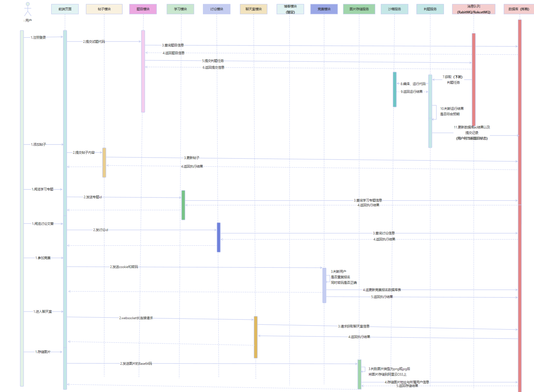Image resolution: width=534 pixels, height=392 pixels.
Task: Select the 消息队列 RabitMQ/RokcetMQ header box
Action: 473,9
